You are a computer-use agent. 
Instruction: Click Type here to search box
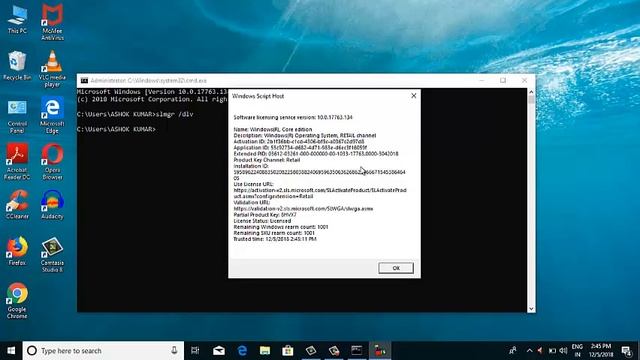(103, 351)
